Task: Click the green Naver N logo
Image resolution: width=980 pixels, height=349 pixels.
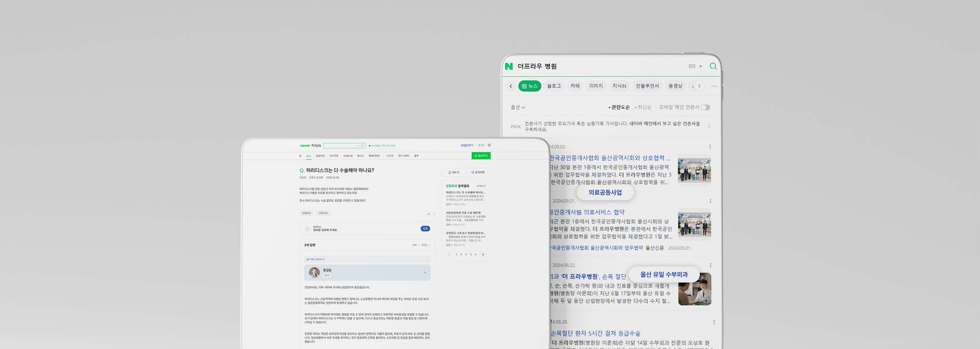Action: pyautogui.click(x=509, y=66)
